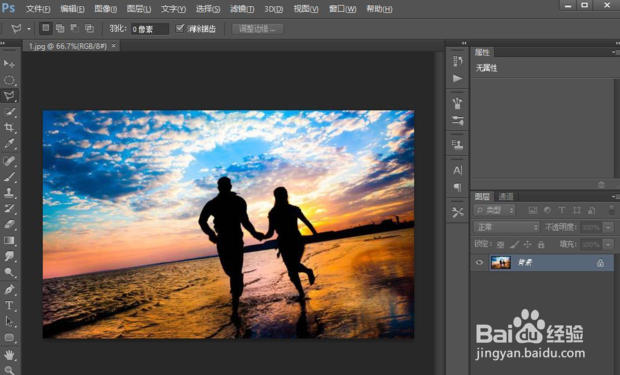Choose Subtract from Selection mode button
The width and height of the screenshot is (620, 375).
pos(75,28)
